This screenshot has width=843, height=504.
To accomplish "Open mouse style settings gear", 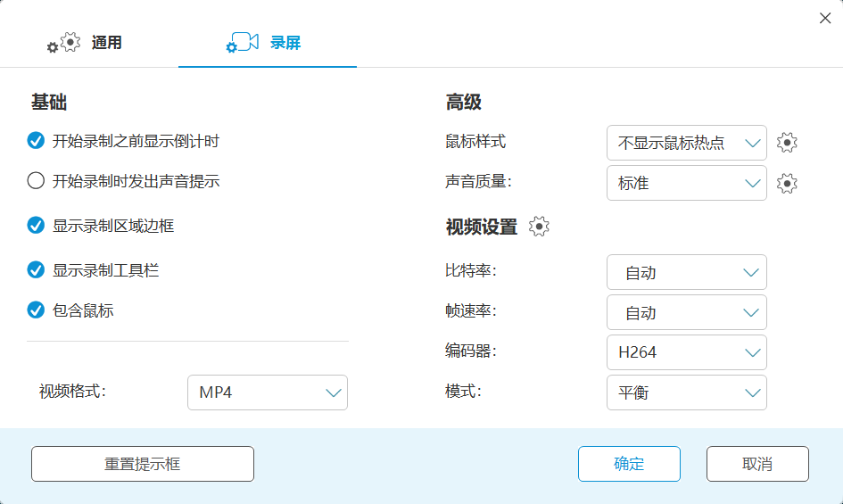I will 787,143.
